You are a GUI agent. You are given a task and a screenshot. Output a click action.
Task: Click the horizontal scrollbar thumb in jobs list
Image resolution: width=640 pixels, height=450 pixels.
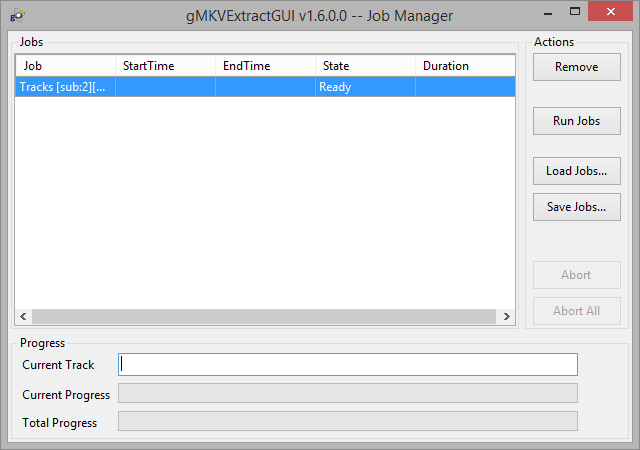[264, 316]
